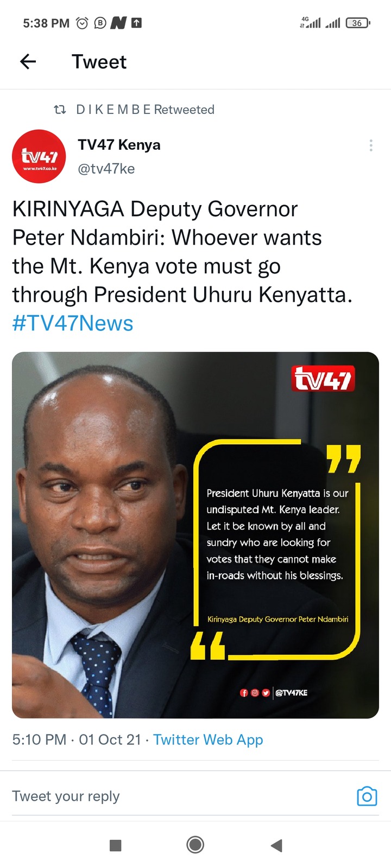
Task: Tap the @tv47ke handle
Action: pos(106,169)
